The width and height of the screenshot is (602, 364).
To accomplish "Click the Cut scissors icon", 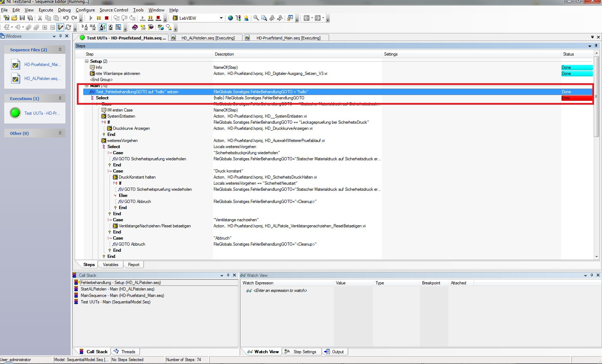I will pos(40,18).
